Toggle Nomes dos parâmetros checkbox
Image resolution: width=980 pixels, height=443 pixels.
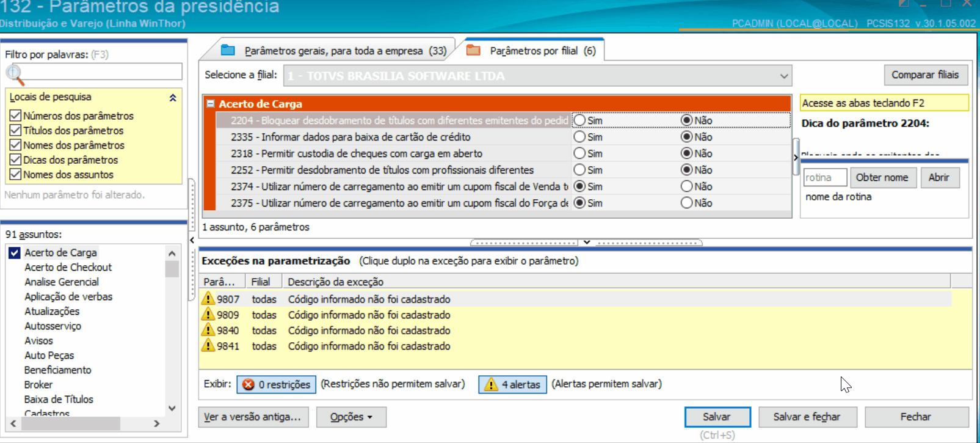point(15,145)
